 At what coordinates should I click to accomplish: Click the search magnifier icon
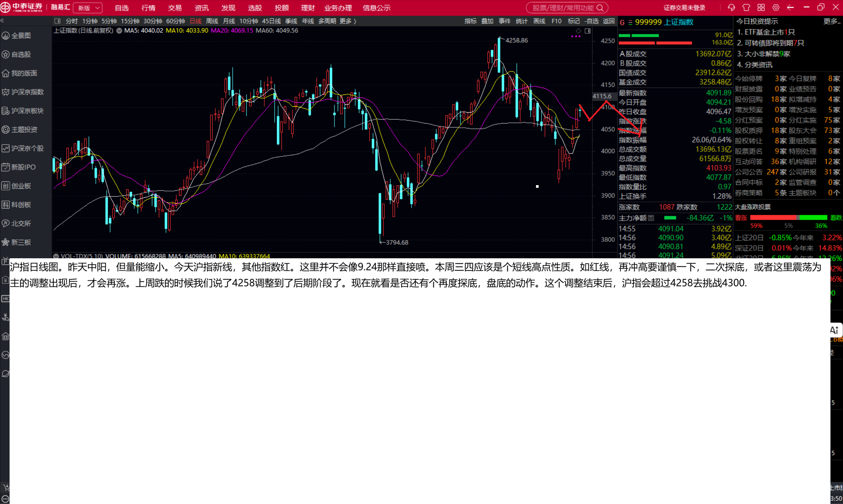pyautogui.click(x=600, y=8)
